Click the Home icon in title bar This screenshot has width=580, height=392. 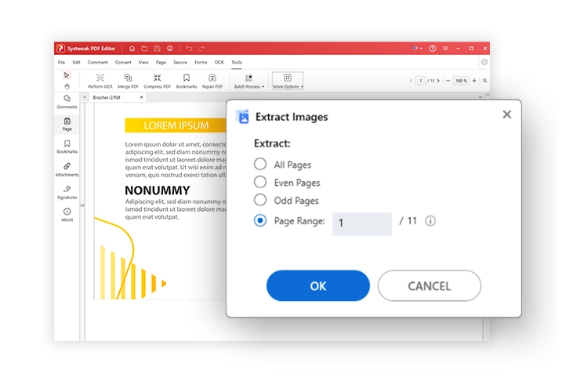point(132,49)
